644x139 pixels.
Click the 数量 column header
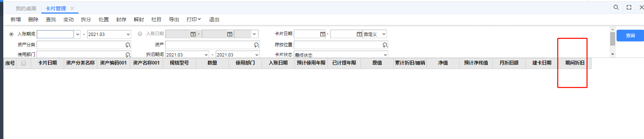[212, 63]
